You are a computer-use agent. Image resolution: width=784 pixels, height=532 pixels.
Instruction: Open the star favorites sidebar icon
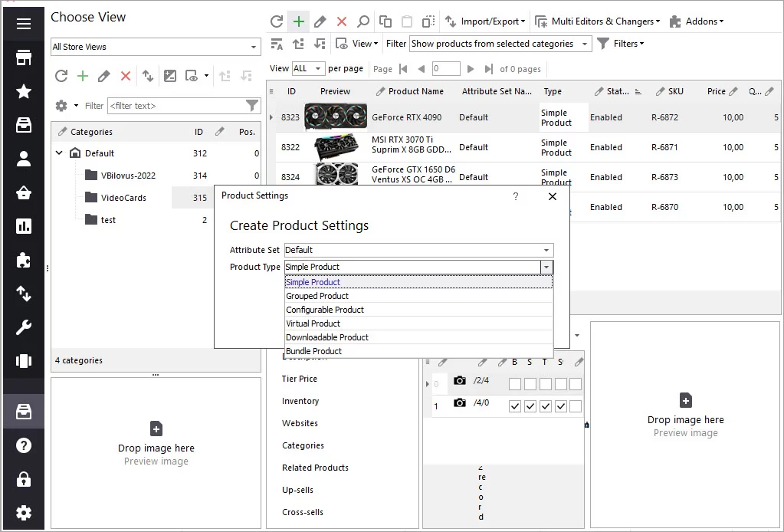click(x=24, y=91)
